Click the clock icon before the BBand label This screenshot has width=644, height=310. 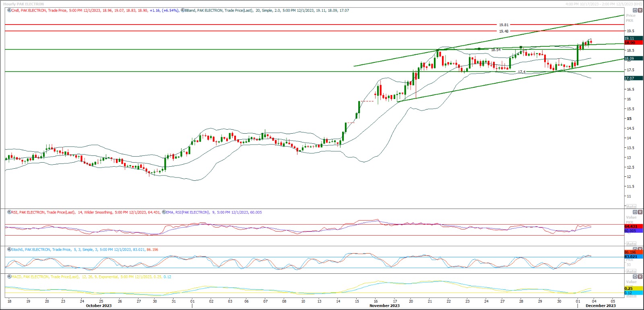coord(183,10)
